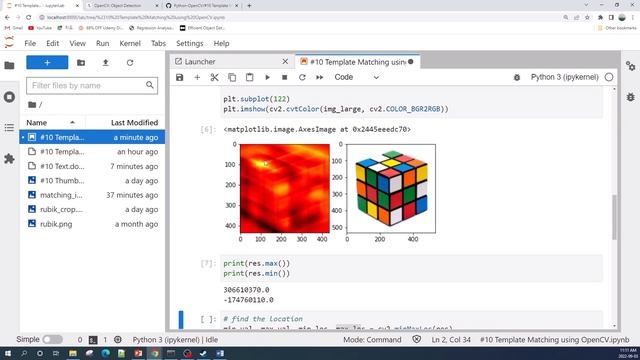Cut selected cell with the scissors icon

tap(214, 78)
